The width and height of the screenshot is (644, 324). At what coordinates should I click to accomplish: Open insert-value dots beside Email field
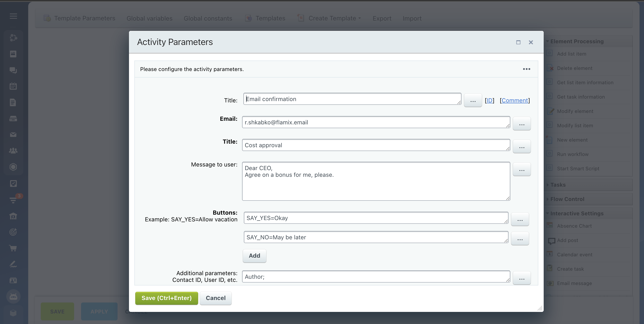tap(522, 124)
